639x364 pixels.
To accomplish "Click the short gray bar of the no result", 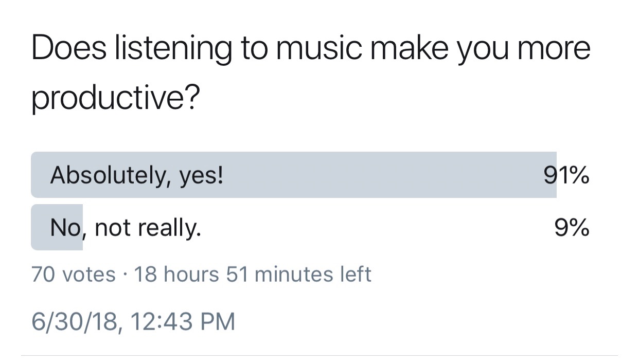I will pos(57,227).
